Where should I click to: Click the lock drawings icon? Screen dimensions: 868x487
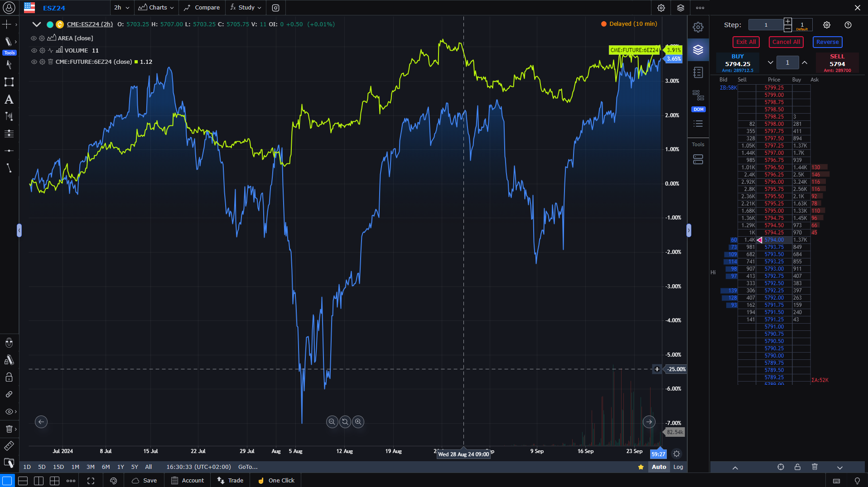[x=9, y=377]
